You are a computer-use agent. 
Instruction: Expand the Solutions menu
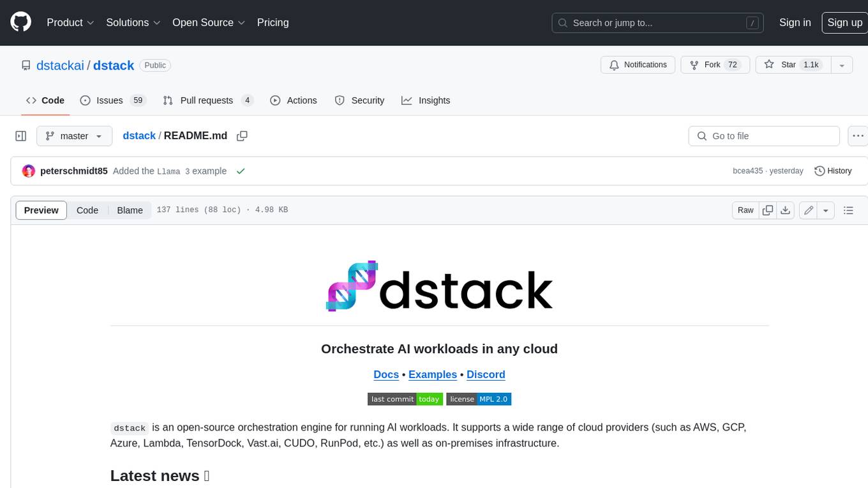point(132,22)
